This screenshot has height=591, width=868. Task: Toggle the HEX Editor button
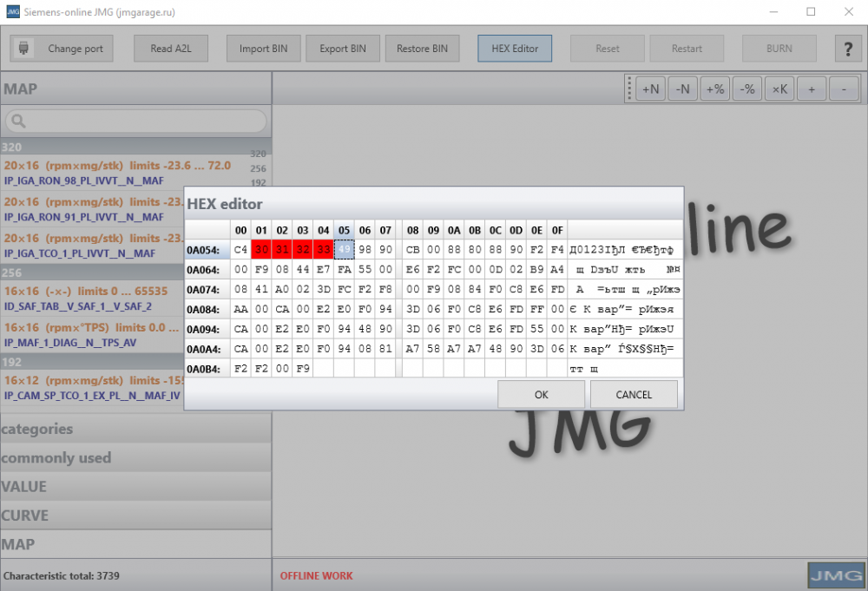515,49
